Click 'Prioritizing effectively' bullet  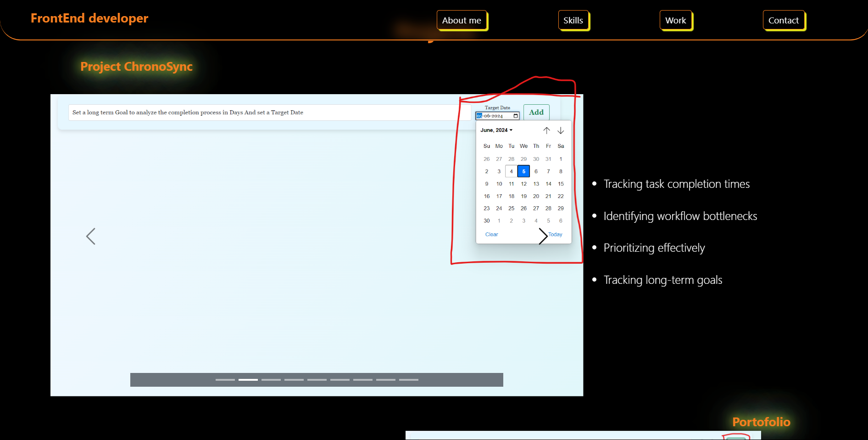654,248
